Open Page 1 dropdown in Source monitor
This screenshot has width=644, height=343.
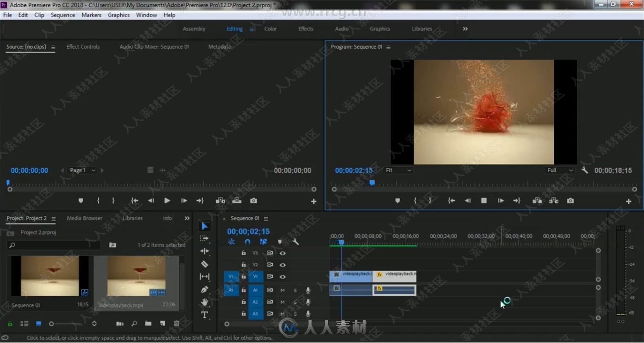coord(83,170)
